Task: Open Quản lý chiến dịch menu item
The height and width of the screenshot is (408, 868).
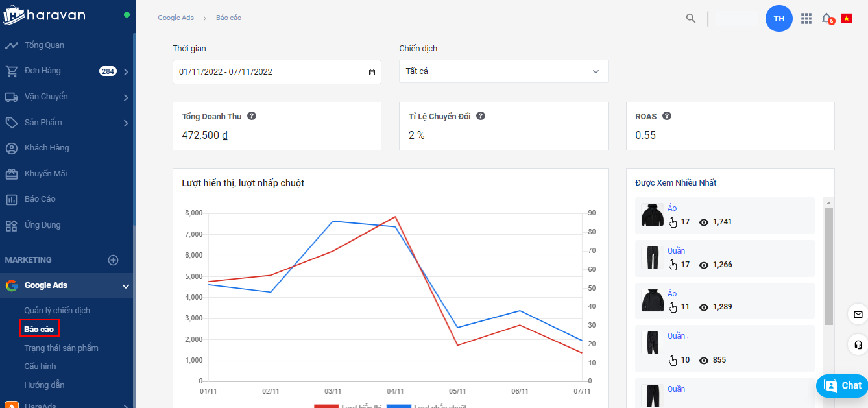Action: click(x=57, y=311)
